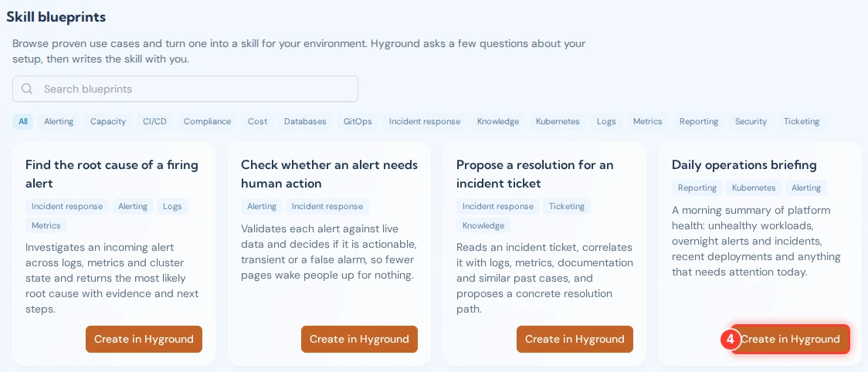This screenshot has width=868, height=372.
Task: Click Incident response tag on root cause card
Action: click(67, 207)
